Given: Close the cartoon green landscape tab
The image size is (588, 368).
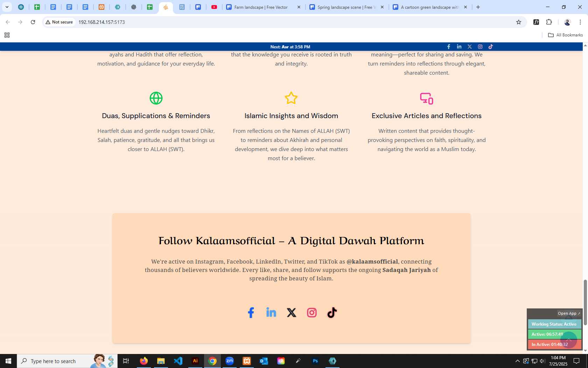Looking at the screenshot, I should pos(465,7).
